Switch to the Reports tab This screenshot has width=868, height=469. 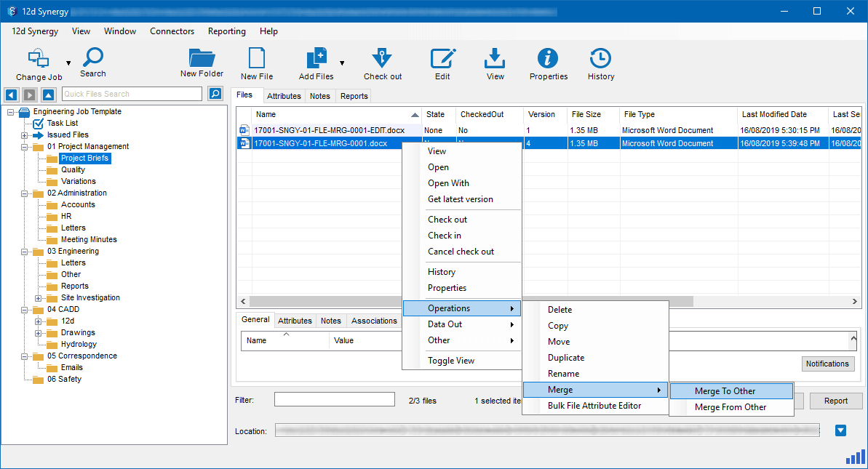[x=354, y=96]
